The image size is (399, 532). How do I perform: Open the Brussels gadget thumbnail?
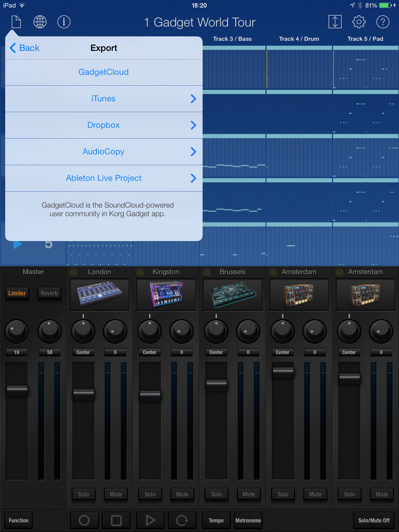pos(233,295)
